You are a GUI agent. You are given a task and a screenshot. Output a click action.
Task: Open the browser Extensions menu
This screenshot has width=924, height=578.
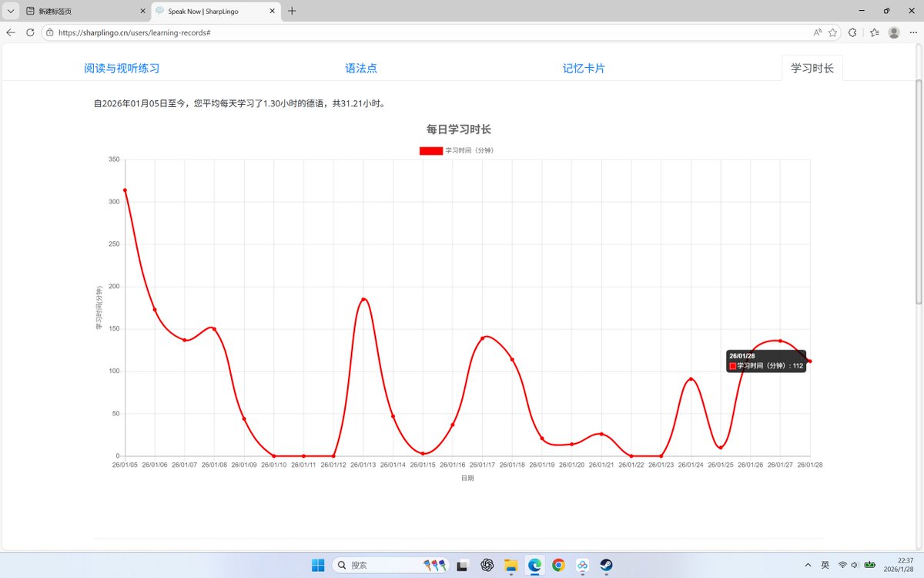point(852,32)
